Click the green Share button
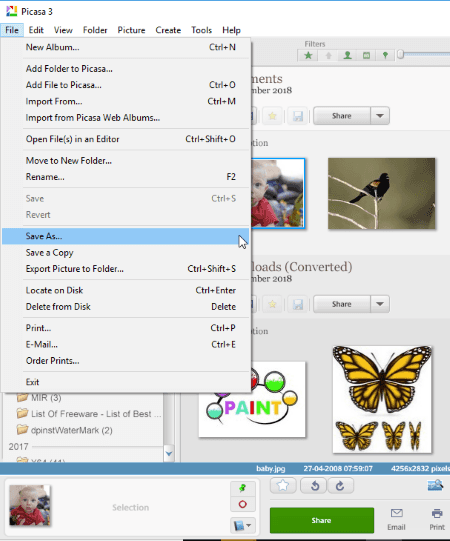 click(322, 520)
